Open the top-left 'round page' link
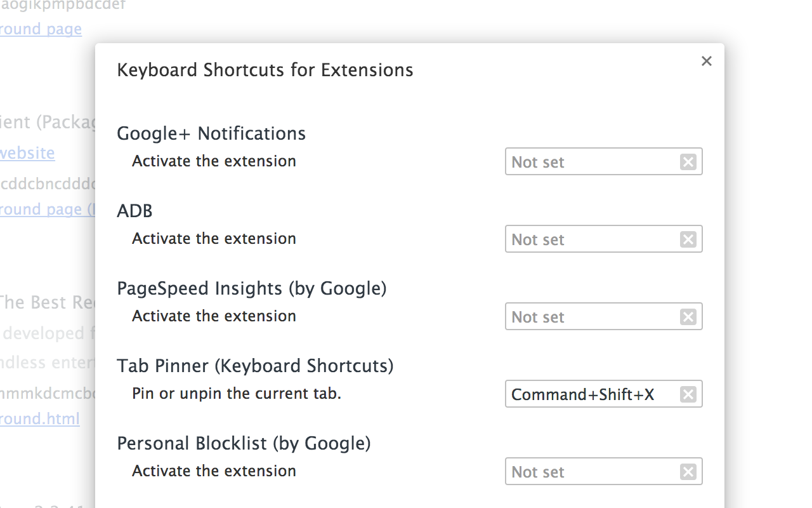812x508 pixels. point(41,29)
